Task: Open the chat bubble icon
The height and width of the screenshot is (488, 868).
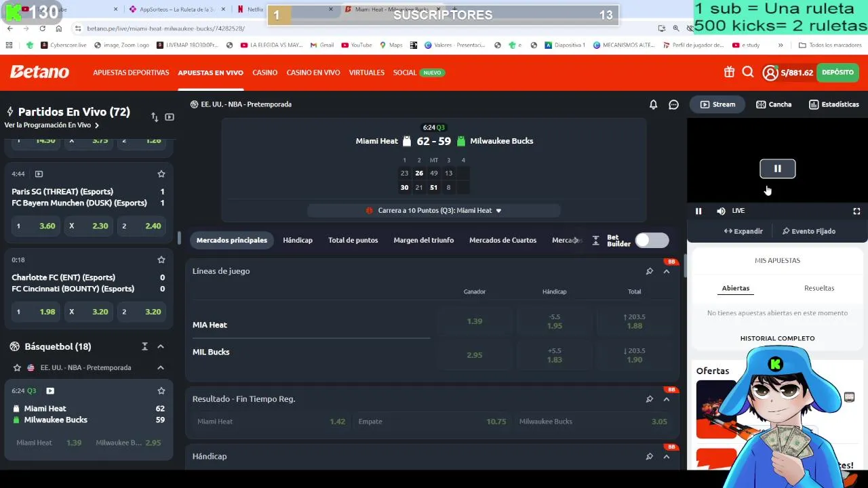Action: [x=673, y=104]
